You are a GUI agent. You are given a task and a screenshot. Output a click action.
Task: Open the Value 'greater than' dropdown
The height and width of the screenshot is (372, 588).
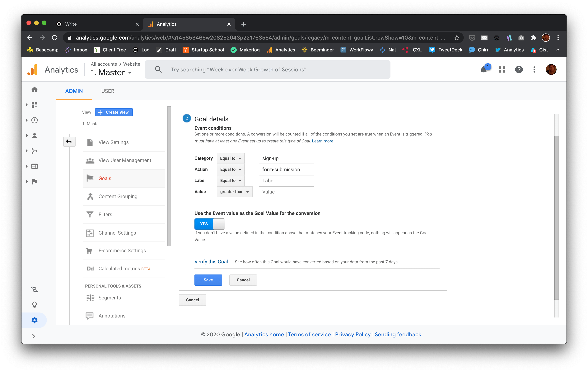(x=234, y=192)
